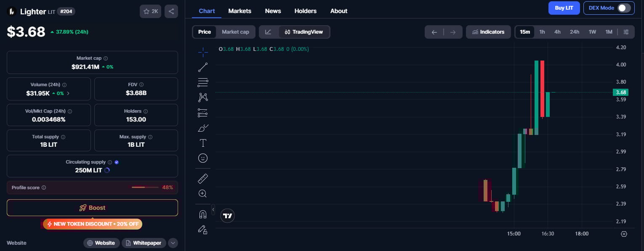Select the text annotation tool
The height and width of the screenshot is (251, 644).
(203, 143)
